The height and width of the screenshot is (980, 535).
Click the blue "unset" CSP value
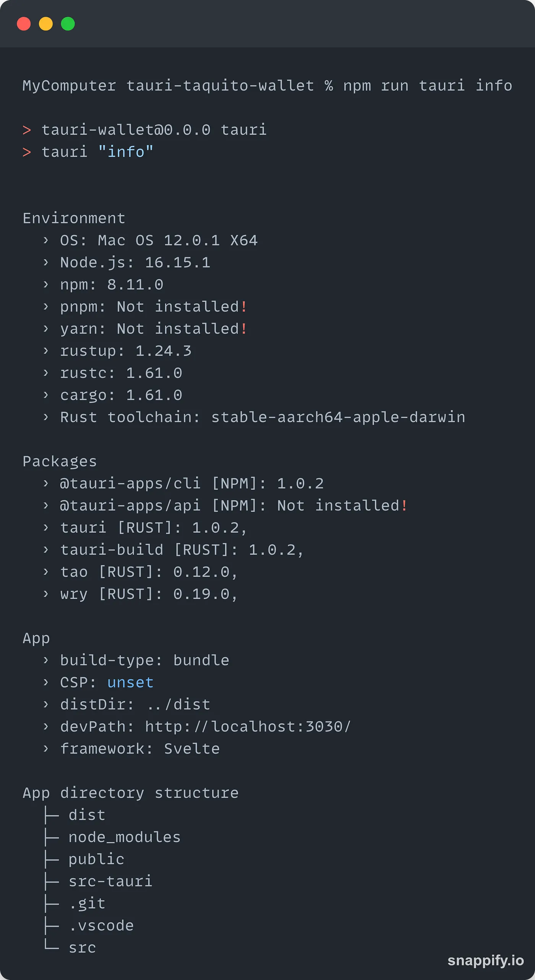(130, 682)
